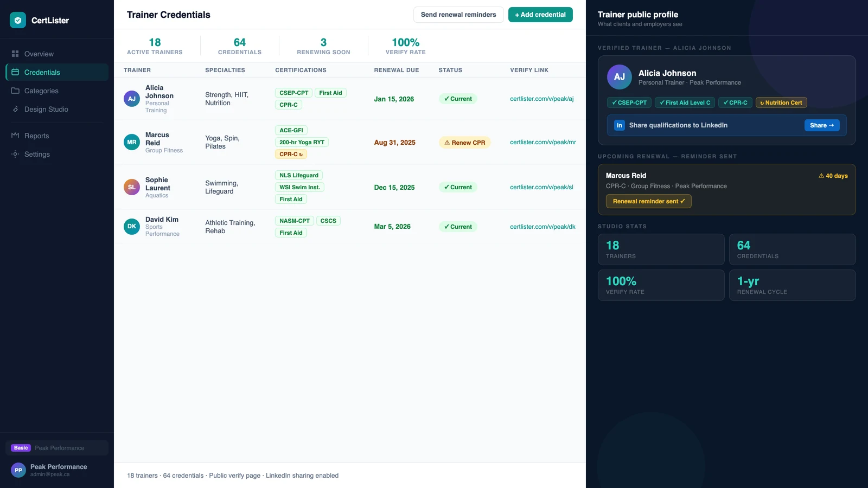This screenshot has height=488, width=868.
Task: Click the CSCS certification tag
Action: click(x=328, y=221)
